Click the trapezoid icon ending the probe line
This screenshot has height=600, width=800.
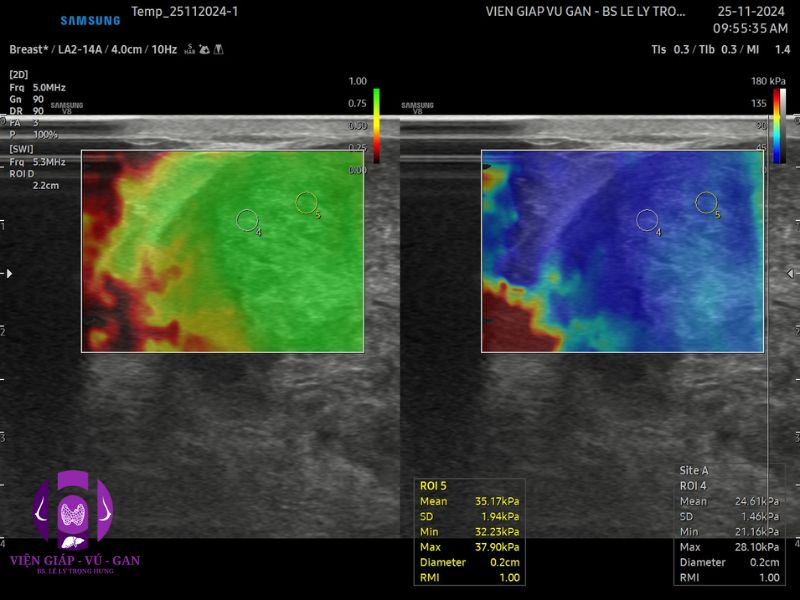click(219, 49)
